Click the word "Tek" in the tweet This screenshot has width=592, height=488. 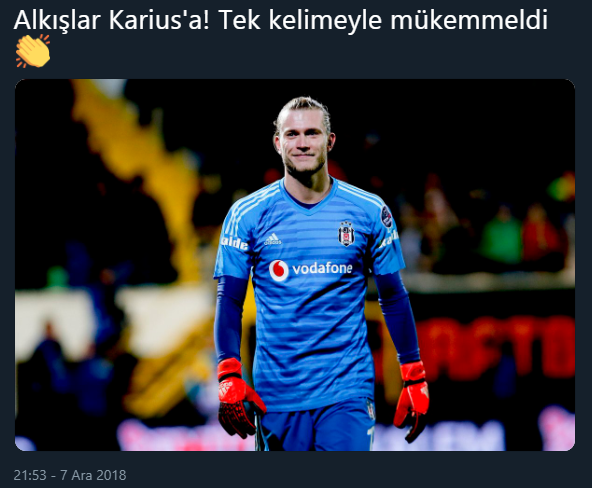coord(240,20)
